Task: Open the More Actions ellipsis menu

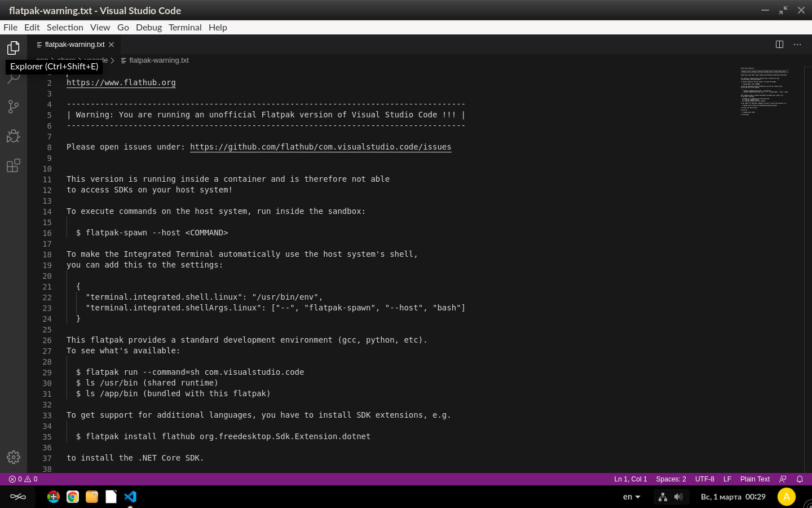Action: click(797, 45)
